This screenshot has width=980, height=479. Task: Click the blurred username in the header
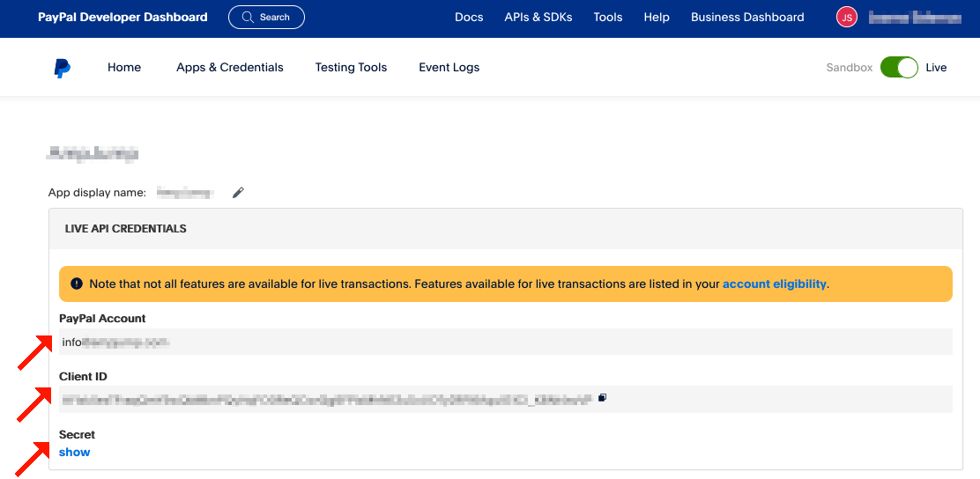pyautogui.click(x=915, y=18)
